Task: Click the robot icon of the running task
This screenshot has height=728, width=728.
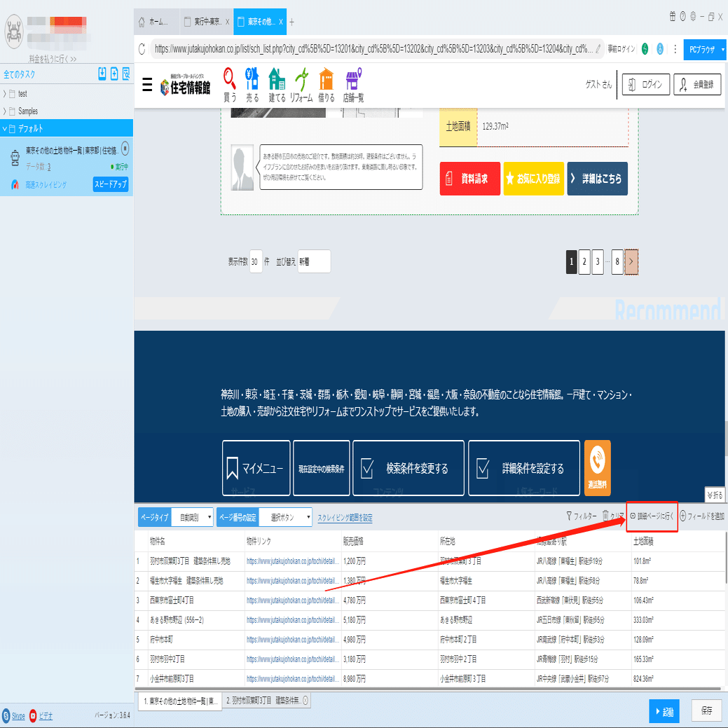Action: coord(15,158)
